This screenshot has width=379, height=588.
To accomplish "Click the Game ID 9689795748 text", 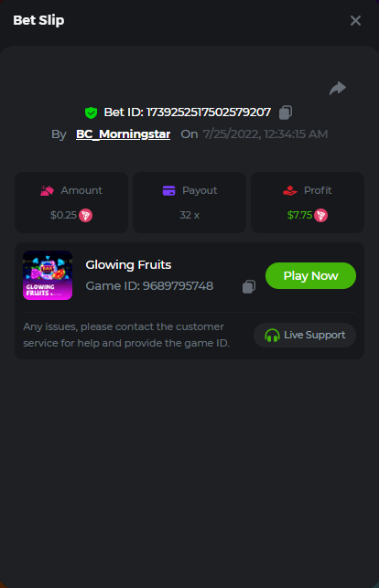I will (x=149, y=286).
